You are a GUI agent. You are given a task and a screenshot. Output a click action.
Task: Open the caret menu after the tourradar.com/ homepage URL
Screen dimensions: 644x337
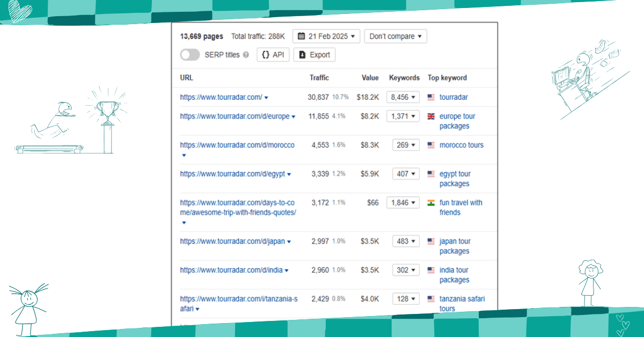[266, 98]
